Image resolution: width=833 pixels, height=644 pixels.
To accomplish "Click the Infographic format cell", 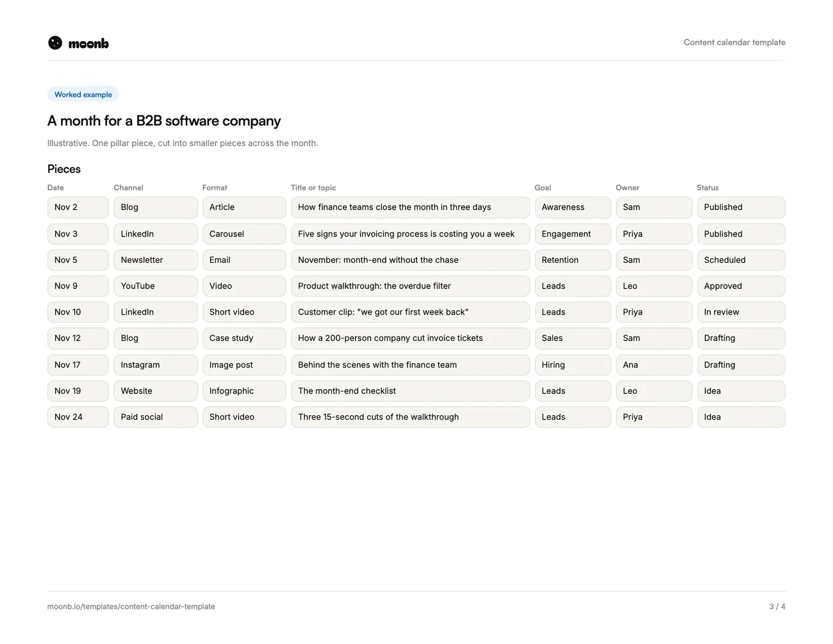I will pyautogui.click(x=244, y=391).
